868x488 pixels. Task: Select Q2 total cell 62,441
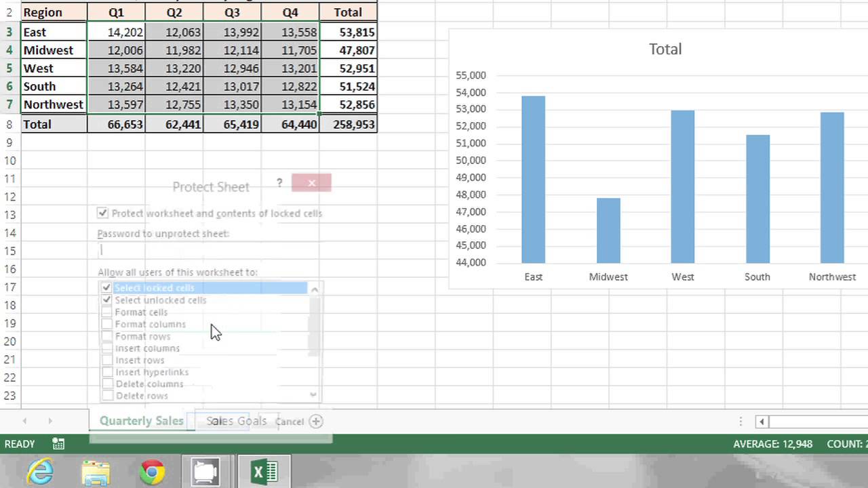coord(174,124)
